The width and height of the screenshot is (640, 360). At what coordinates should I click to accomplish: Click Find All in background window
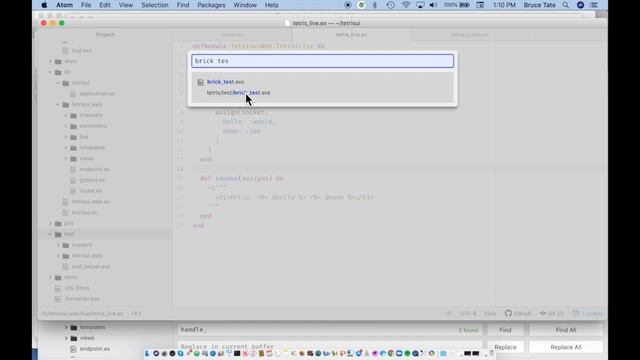pos(566,330)
